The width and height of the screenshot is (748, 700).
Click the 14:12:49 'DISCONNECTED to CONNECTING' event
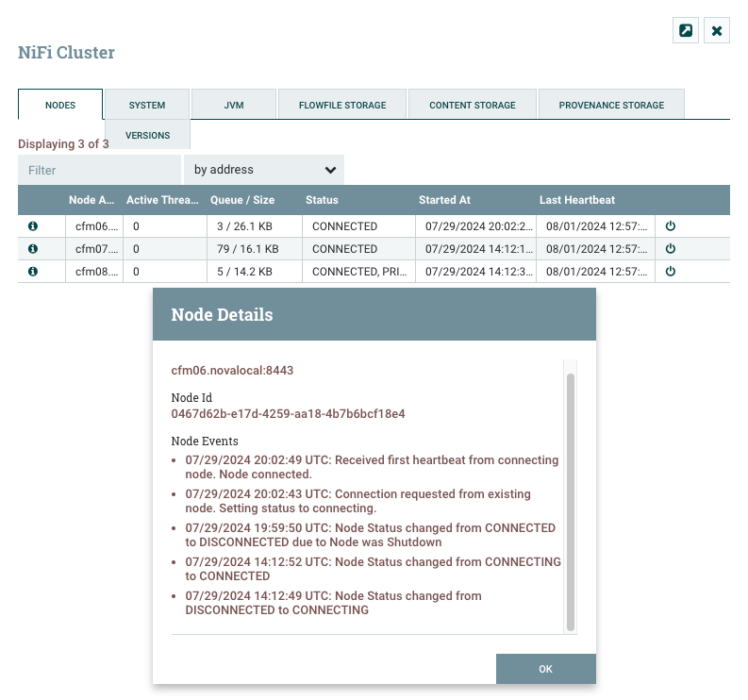click(333, 603)
